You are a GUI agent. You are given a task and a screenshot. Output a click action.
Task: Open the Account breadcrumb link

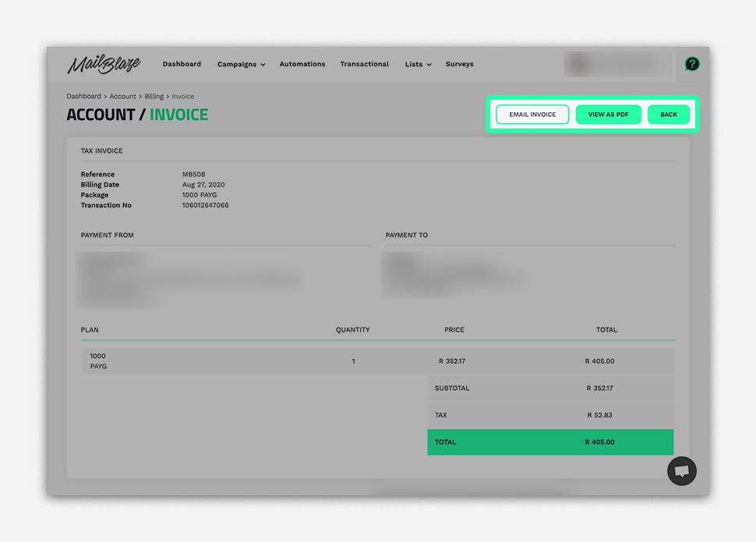pos(123,96)
